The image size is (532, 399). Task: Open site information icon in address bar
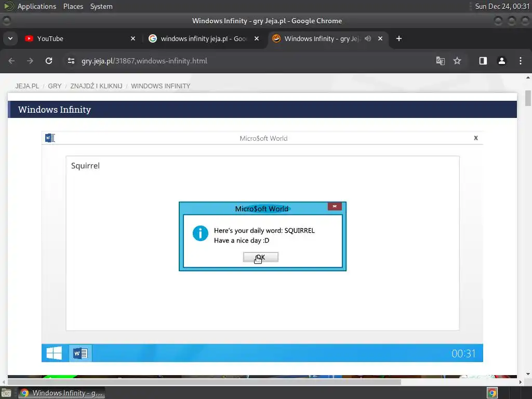[x=71, y=61]
